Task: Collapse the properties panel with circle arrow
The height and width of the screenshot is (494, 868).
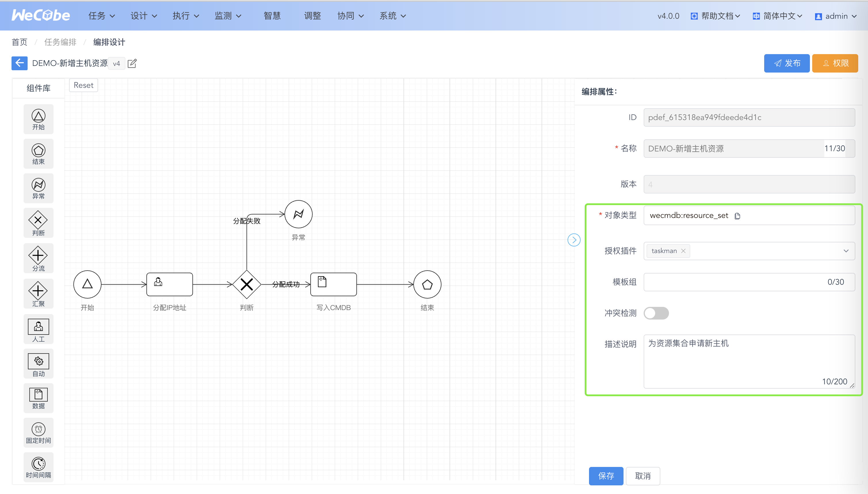Action: tap(574, 240)
